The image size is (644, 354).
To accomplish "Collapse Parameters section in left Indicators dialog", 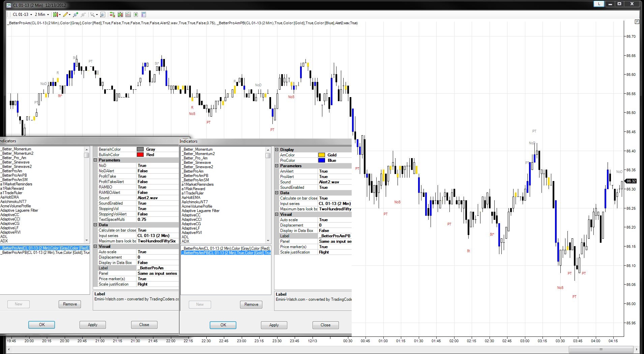I will point(95,160).
